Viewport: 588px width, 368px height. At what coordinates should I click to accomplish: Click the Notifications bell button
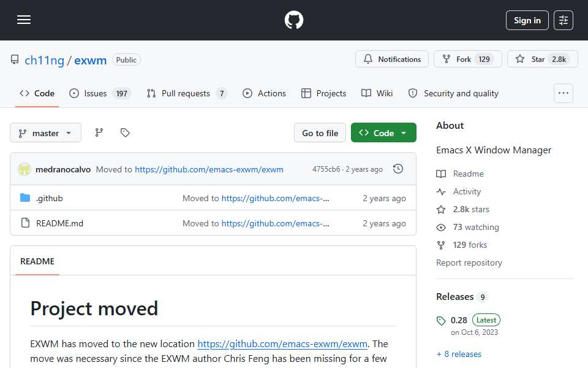point(392,59)
